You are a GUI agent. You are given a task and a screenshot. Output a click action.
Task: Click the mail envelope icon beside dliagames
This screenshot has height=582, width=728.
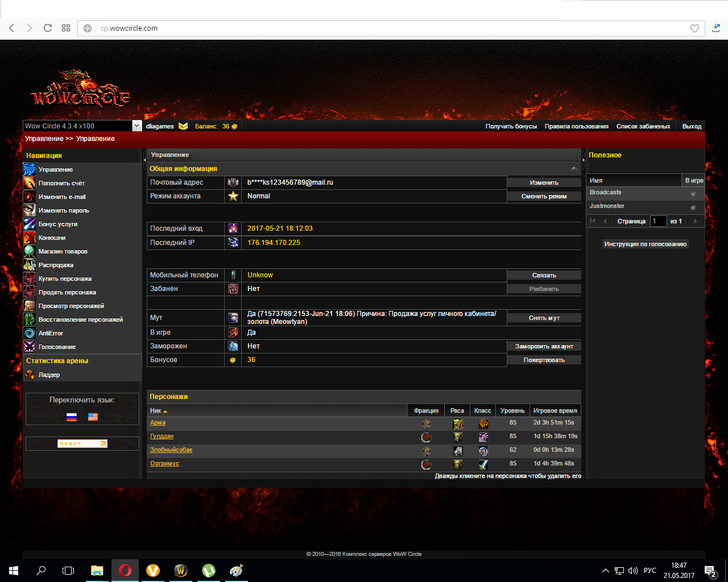[183, 126]
